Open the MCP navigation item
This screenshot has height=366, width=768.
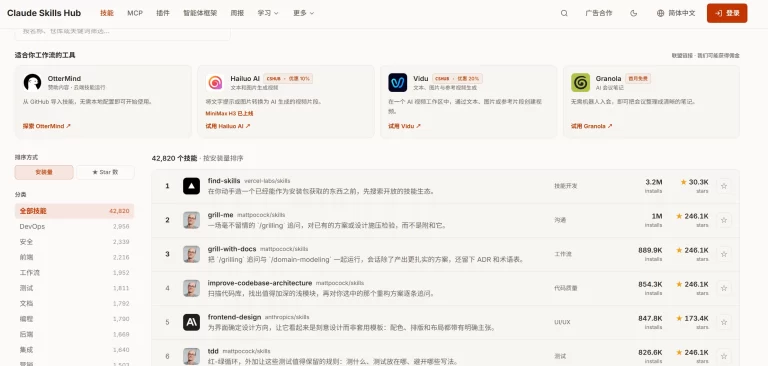(135, 13)
